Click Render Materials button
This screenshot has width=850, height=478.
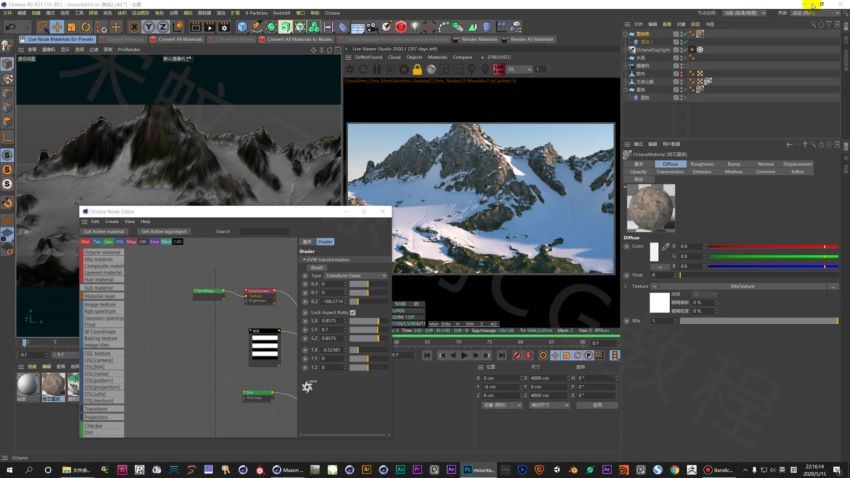(476, 40)
